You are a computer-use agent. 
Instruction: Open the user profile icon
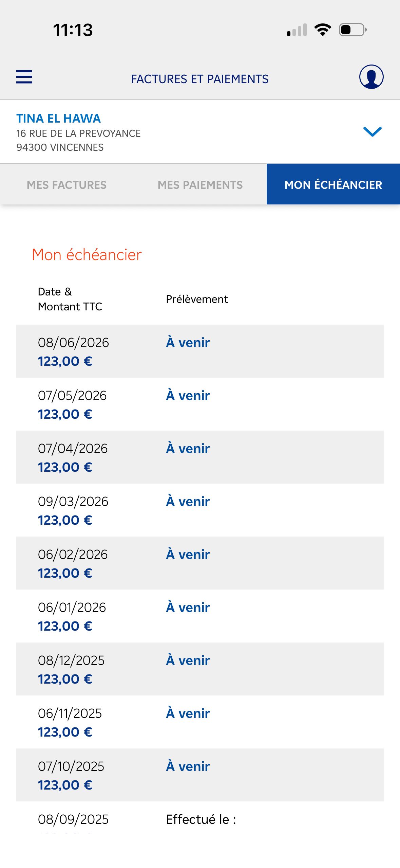[371, 77]
